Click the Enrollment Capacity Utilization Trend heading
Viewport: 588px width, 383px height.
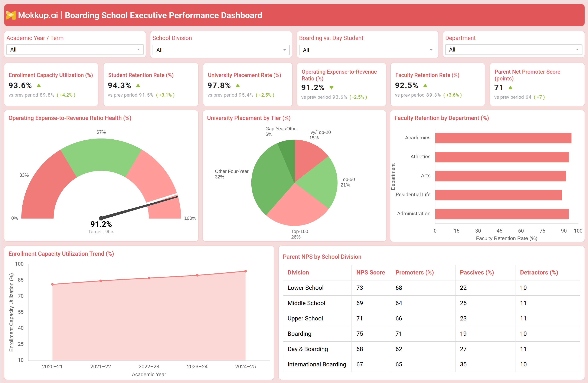pos(61,254)
